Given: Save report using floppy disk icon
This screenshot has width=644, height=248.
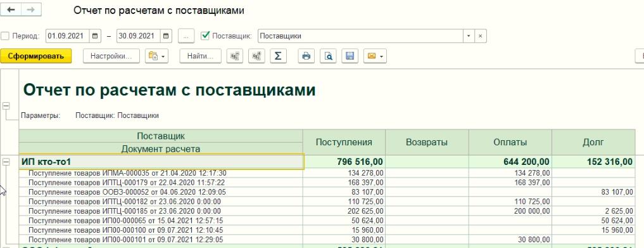Looking at the screenshot, I should (x=350, y=56).
